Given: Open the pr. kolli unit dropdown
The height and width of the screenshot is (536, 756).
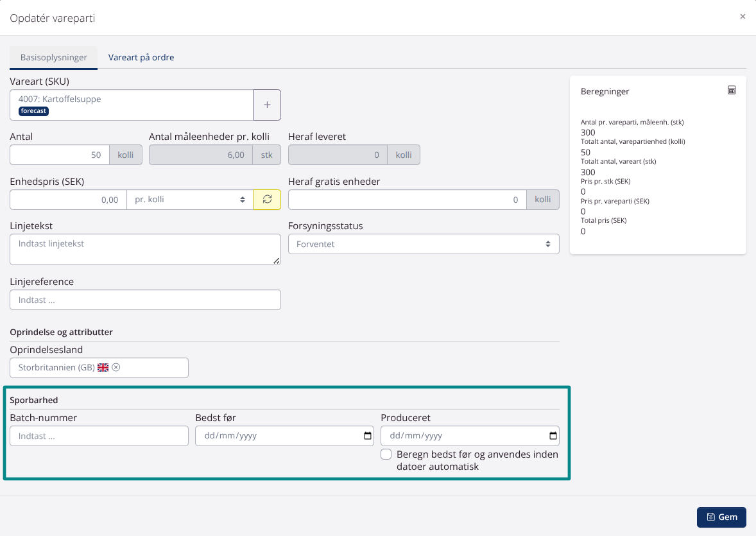Looking at the screenshot, I should (190, 200).
